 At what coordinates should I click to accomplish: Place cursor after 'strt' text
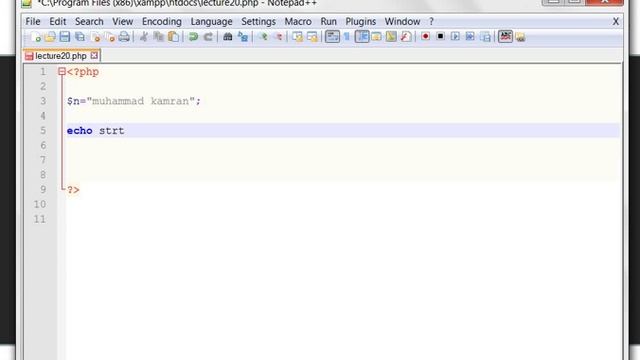tap(125, 131)
